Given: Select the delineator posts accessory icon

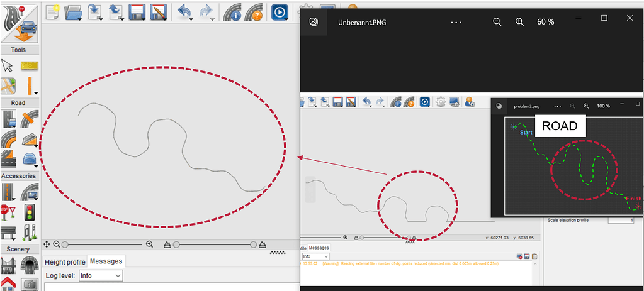Looking at the screenshot, I should click(x=30, y=233).
